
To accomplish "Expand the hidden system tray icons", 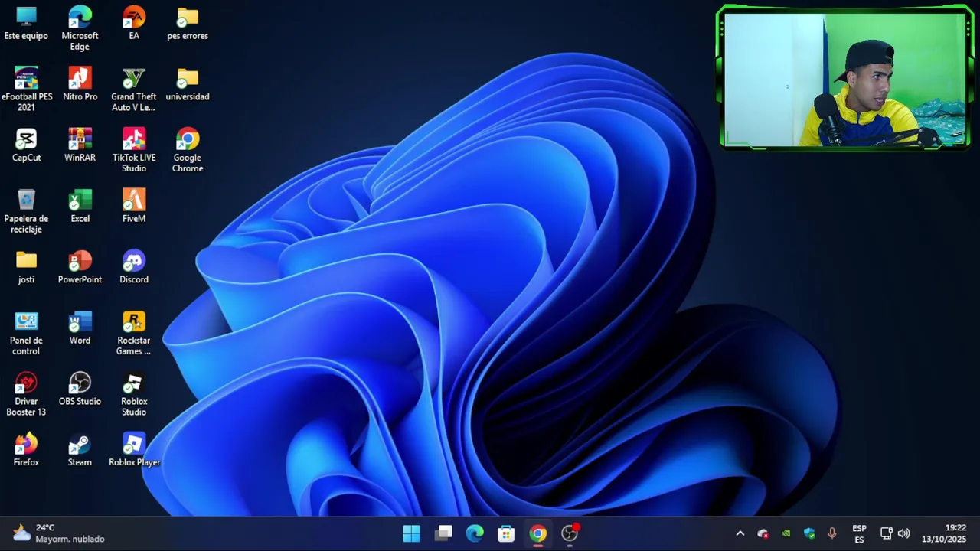I will pos(740,533).
